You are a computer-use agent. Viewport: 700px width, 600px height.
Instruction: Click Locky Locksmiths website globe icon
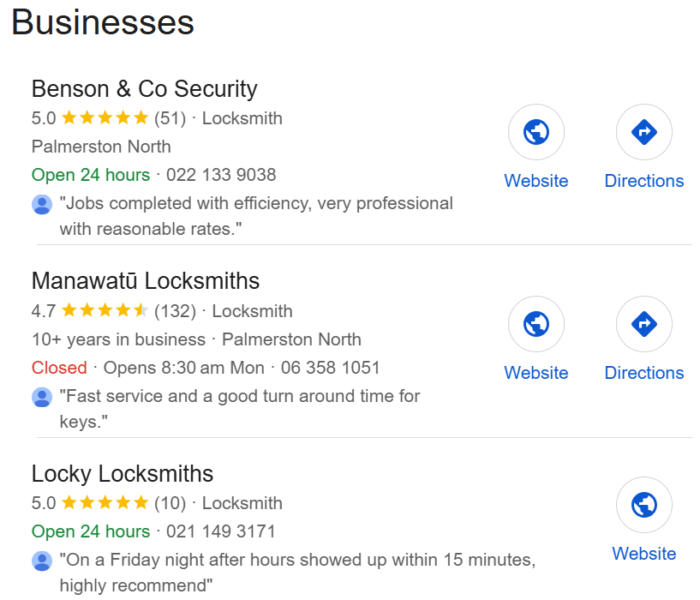click(644, 505)
